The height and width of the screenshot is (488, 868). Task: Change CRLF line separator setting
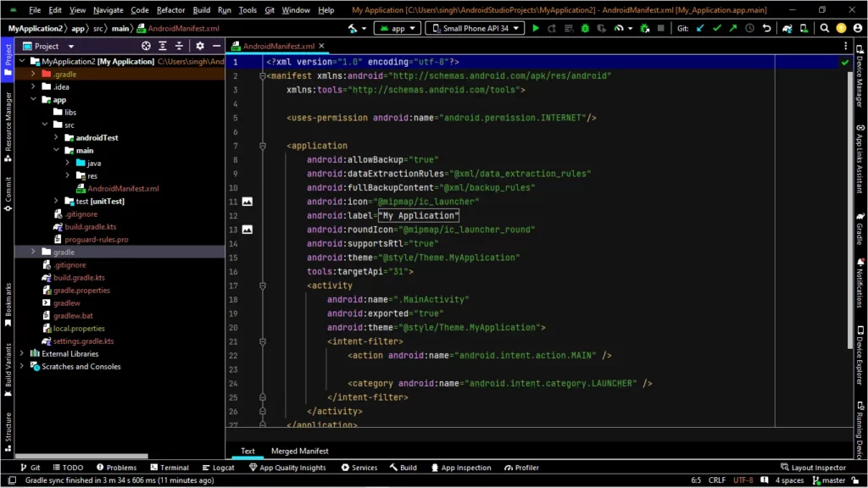717,480
